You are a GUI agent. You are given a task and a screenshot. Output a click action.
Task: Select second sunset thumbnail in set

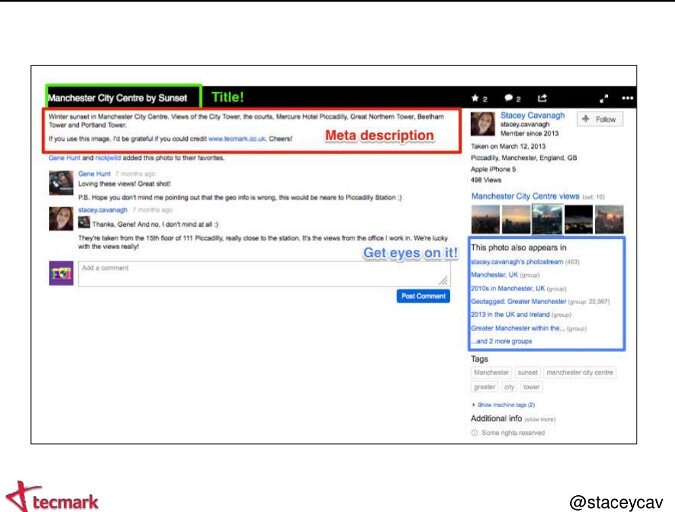pyautogui.click(x=516, y=219)
